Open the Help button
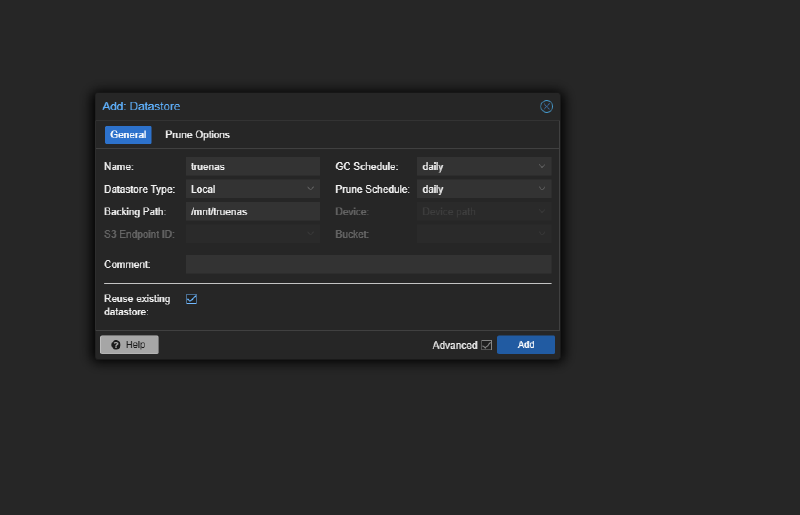Viewport: 800px width, 515px height. 129,345
